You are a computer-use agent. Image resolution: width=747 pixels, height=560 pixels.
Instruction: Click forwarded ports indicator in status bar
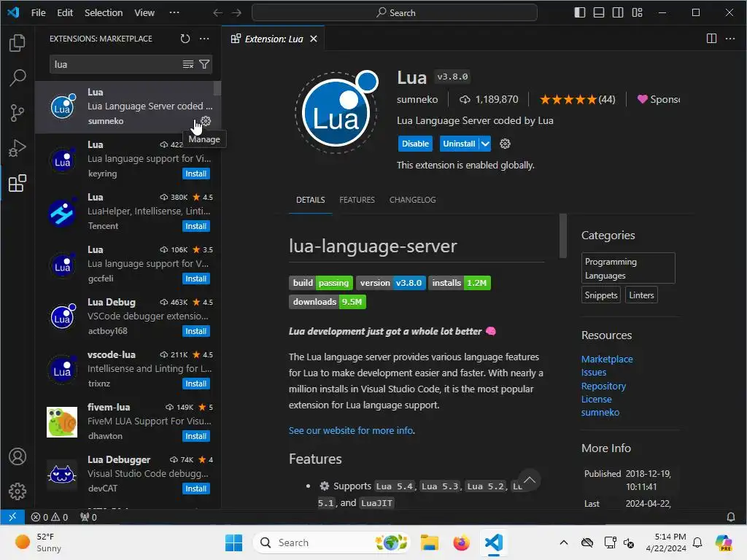point(88,517)
